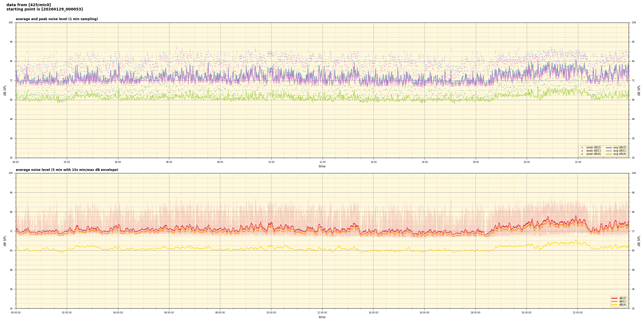
Task: Select the avg dB(Z) legend line
Action: click(609, 148)
